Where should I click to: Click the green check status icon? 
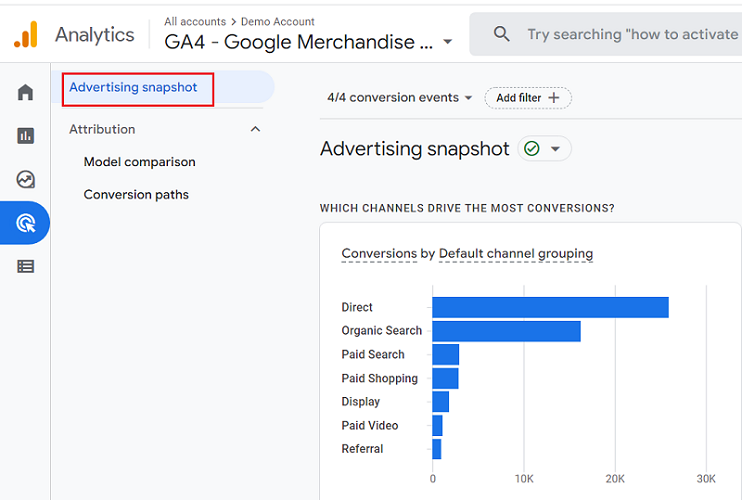[532, 149]
